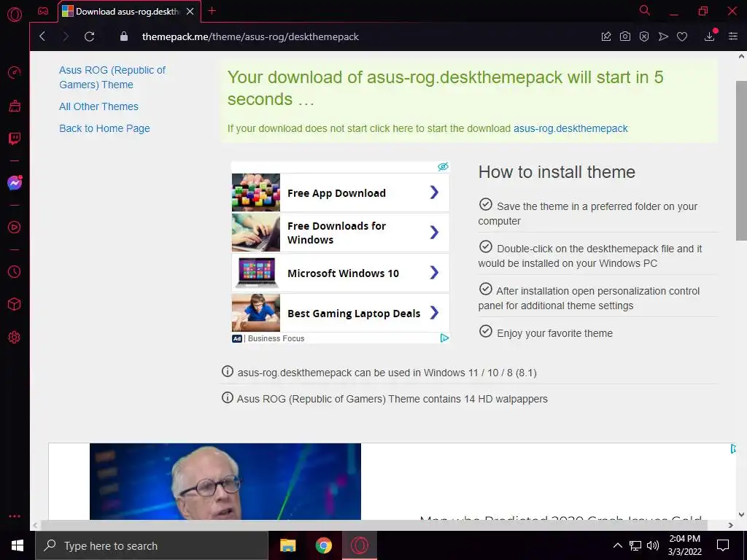
Task: Open the Opera menu logo
Action: (15, 15)
